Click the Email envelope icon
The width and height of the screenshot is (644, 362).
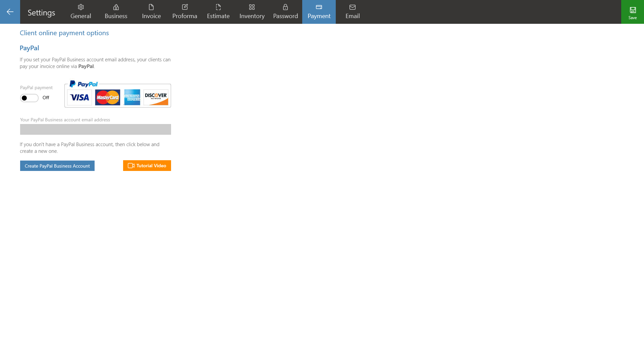click(x=352, y=7)
